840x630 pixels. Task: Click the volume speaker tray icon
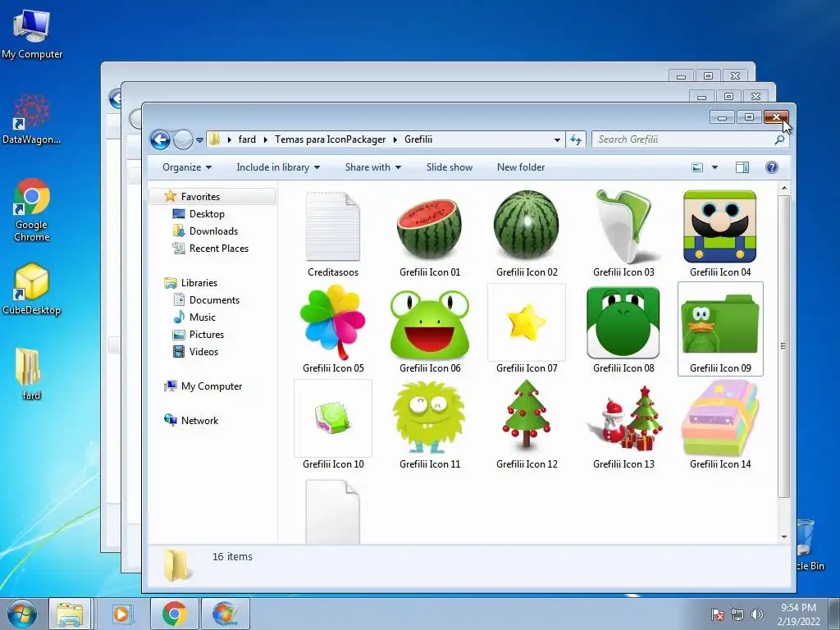tap(757, 614)
